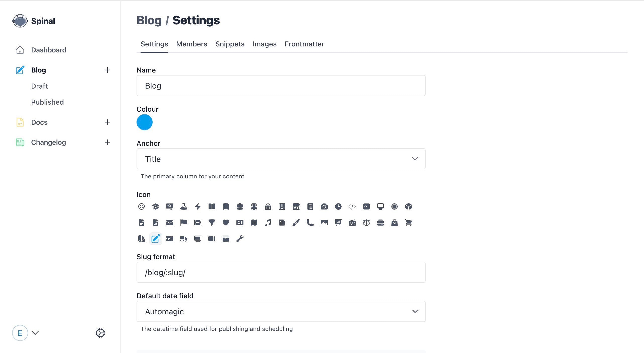The height and width of the screenshot is (353, 644).
Task: Click the settings gear in sidebar
Action: tap(100, 333)
